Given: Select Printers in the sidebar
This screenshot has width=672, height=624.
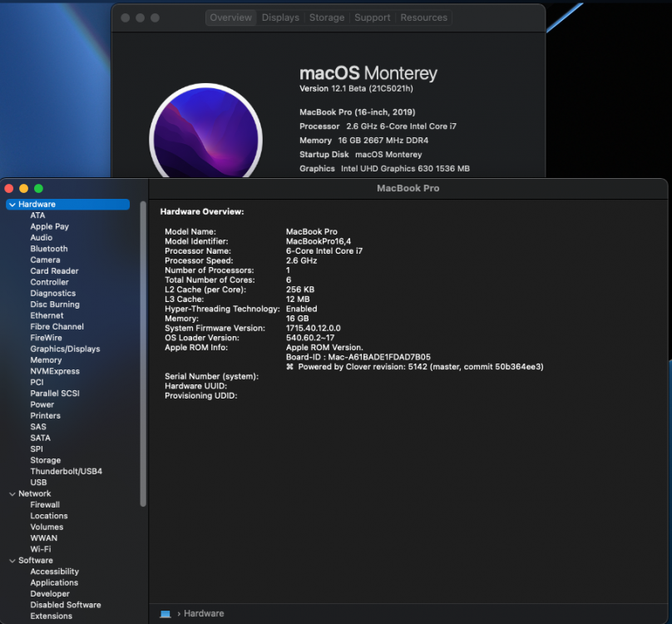Looking at the screenshot, I should 46,416.
